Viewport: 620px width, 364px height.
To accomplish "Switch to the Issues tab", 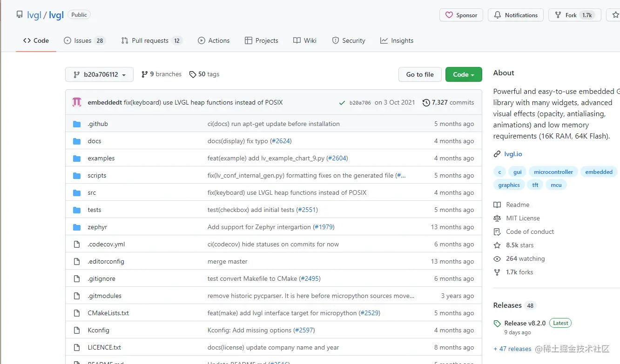I will (x=85, y=40).
